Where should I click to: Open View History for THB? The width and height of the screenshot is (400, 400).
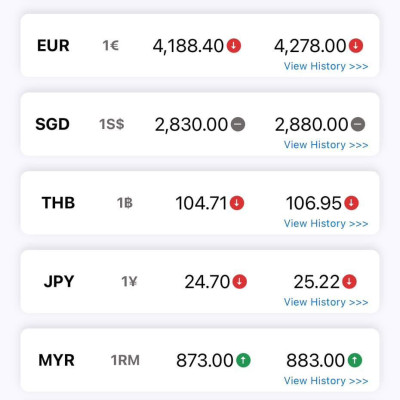pyautogui.click(x=326, y=224)
